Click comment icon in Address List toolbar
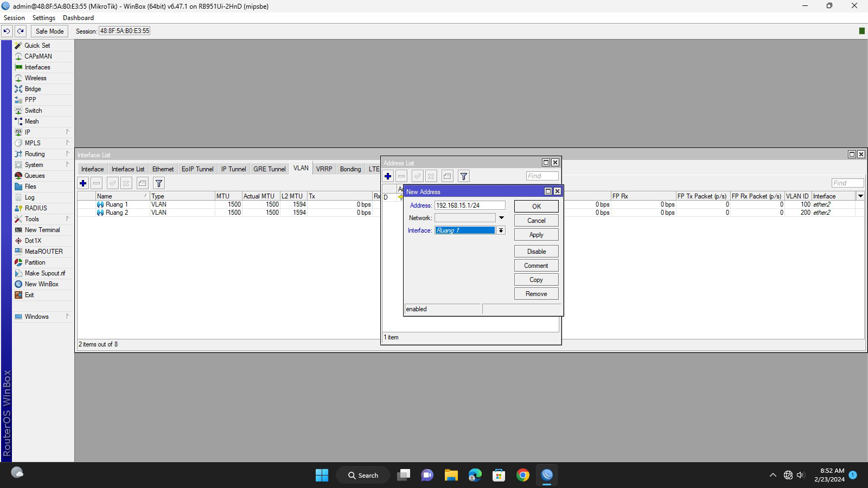 click(x=448, y=176)
